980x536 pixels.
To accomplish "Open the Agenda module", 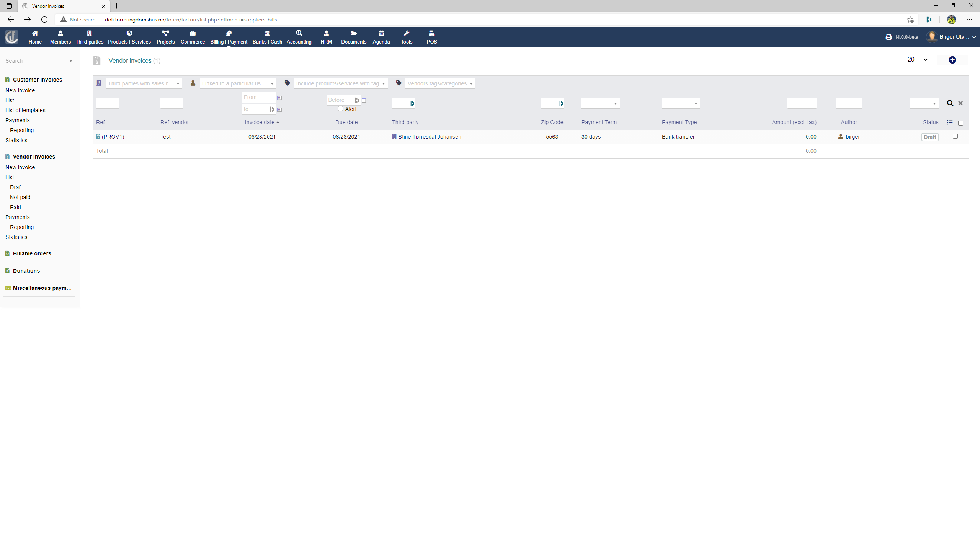I will coord(381,37).
